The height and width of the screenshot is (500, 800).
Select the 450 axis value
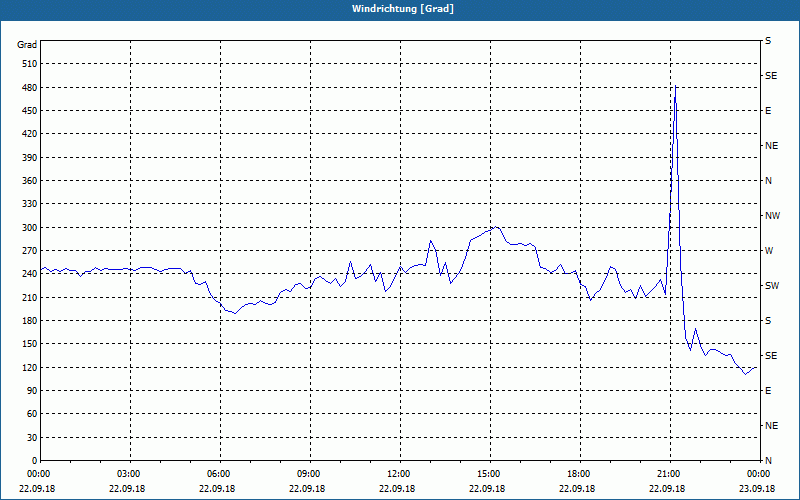click(30, 111)
